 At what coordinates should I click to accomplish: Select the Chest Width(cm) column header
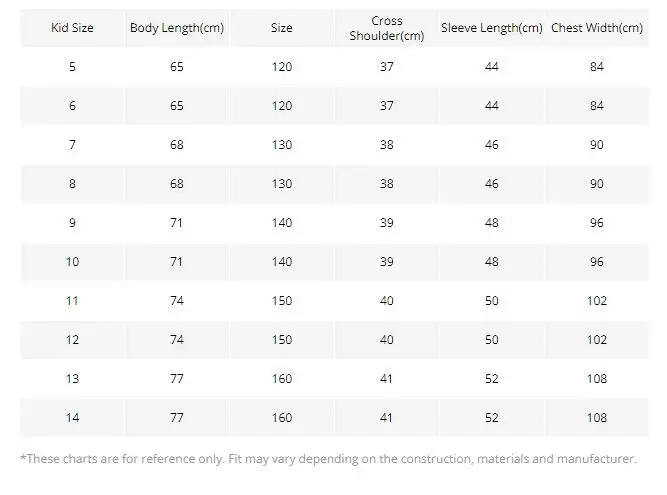click(597, 28)
